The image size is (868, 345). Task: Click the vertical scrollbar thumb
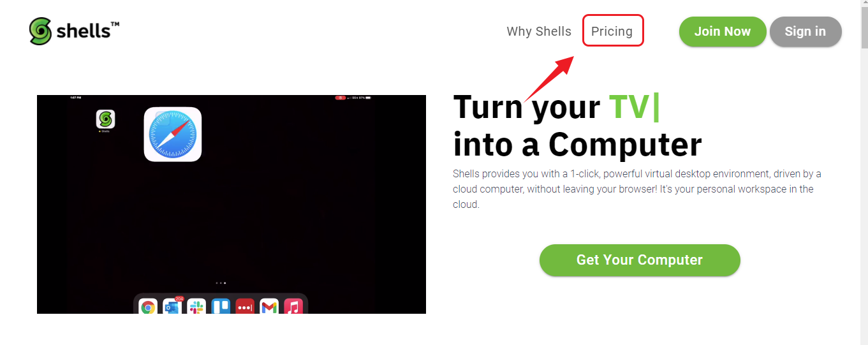(x=864, y=29)
